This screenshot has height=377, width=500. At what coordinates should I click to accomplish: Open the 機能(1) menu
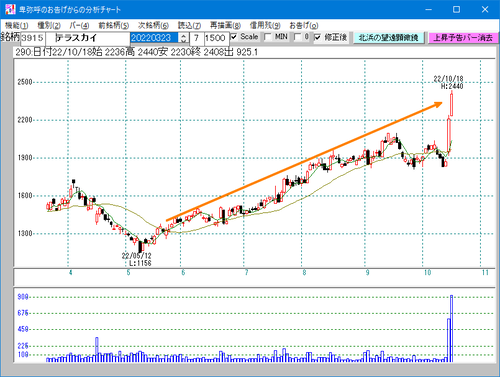click(17, 25)
